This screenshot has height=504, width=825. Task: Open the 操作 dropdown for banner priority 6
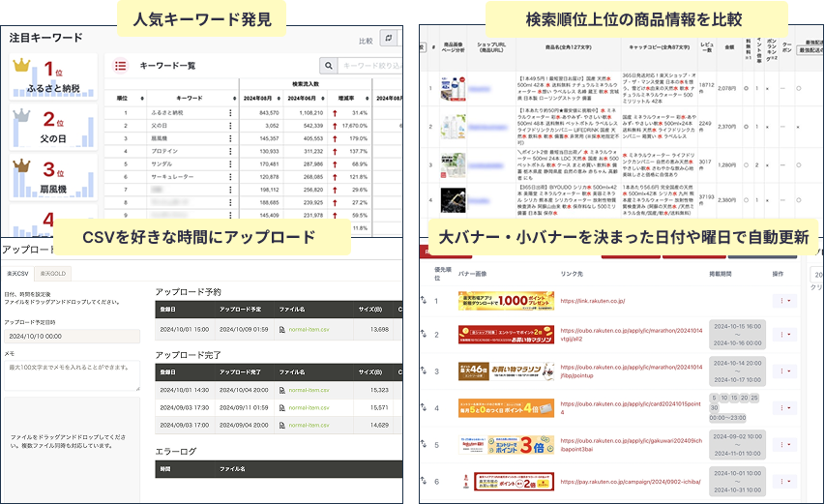click(x=784, y=482)
